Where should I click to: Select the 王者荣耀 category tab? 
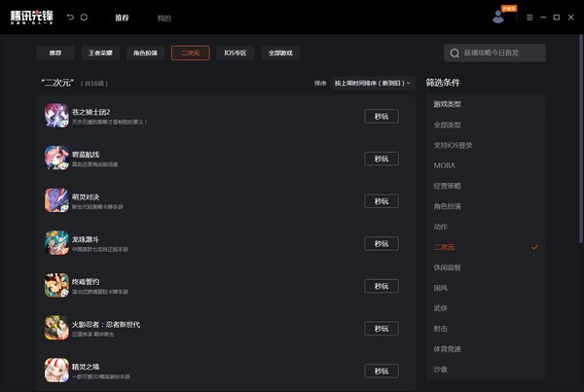(100, 53)
